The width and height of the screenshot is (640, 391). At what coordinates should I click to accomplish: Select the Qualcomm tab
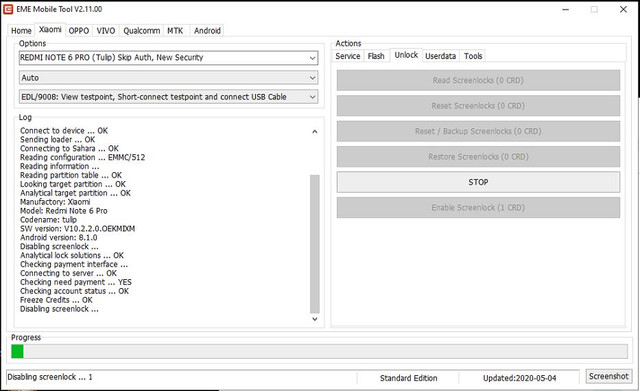point(142,31)
